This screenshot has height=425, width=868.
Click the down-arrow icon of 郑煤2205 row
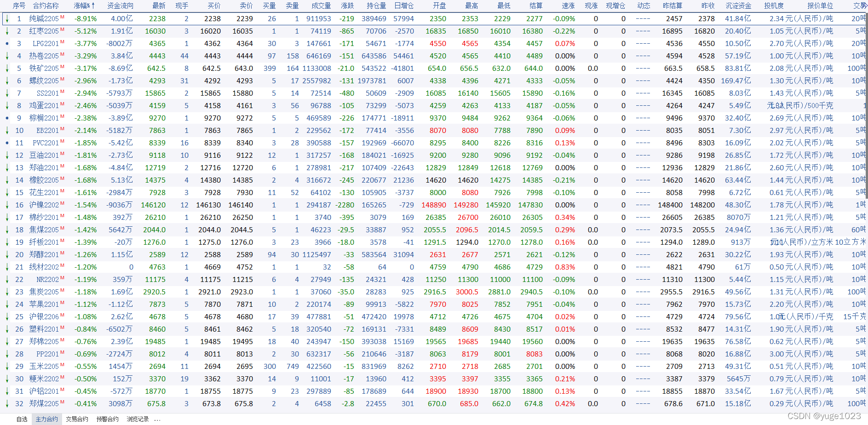[7, 404]
